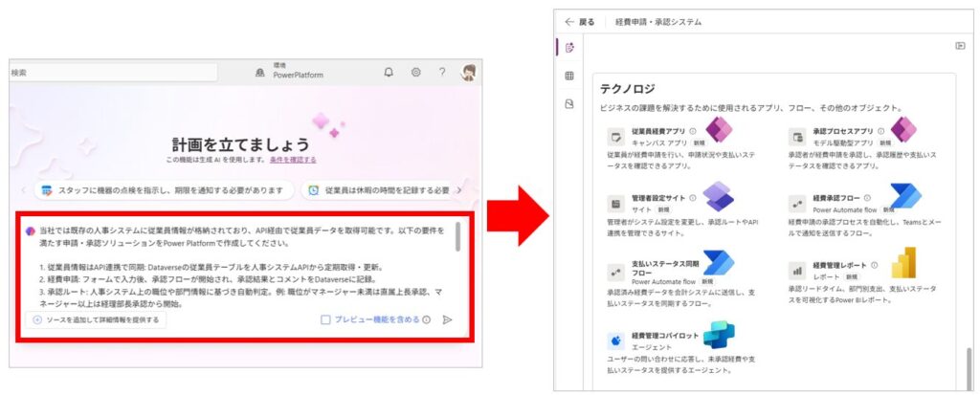The height and width of the screenshot is (395, 980).
Task: Click the report tile icon of 経費管理レポート
Action: (x=797, y=271)
